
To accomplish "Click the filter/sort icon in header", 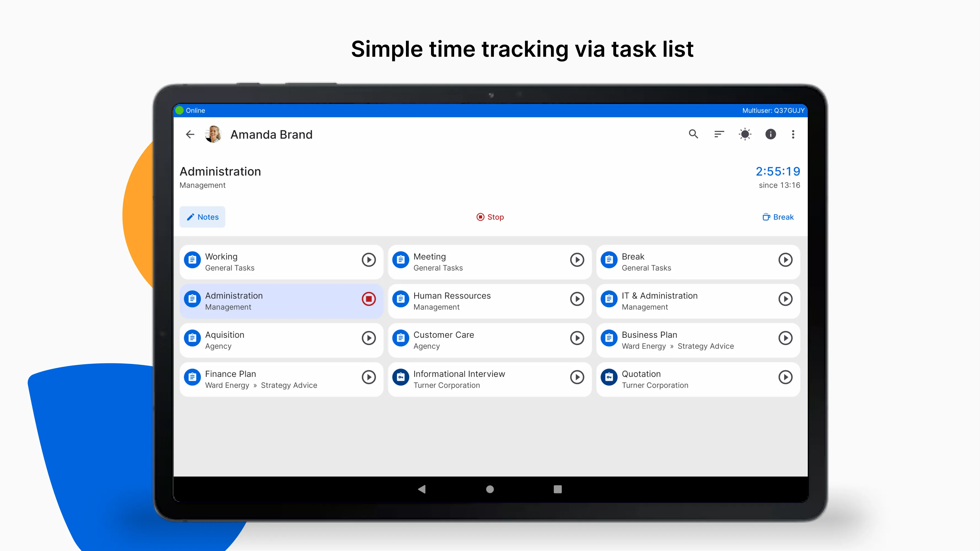I will coord(719,134).
